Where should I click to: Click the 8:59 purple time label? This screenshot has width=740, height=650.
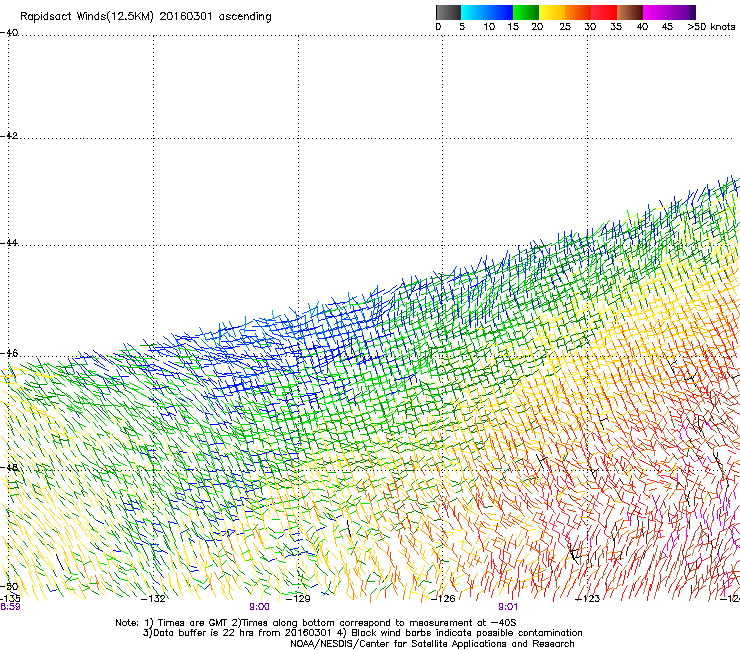[10, 607]
